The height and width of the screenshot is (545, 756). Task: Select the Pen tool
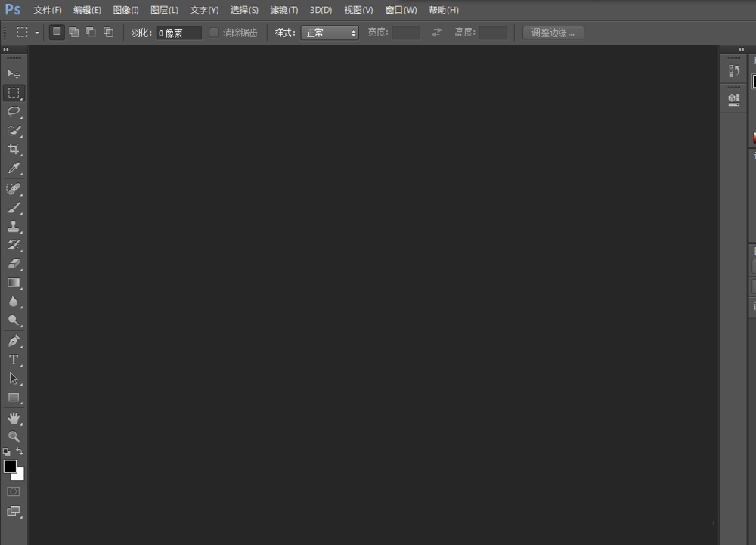coord(14,341)
